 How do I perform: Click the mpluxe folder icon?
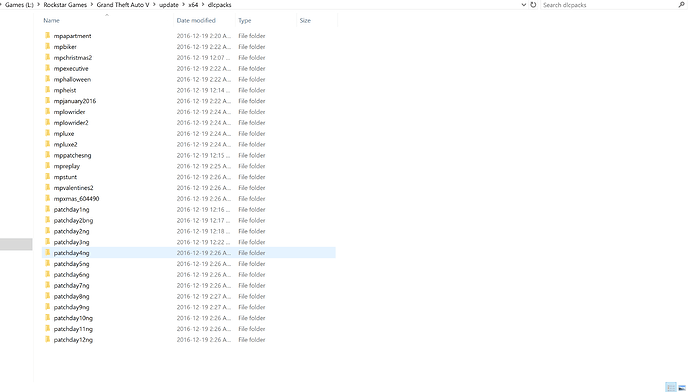tap(48, 133)
